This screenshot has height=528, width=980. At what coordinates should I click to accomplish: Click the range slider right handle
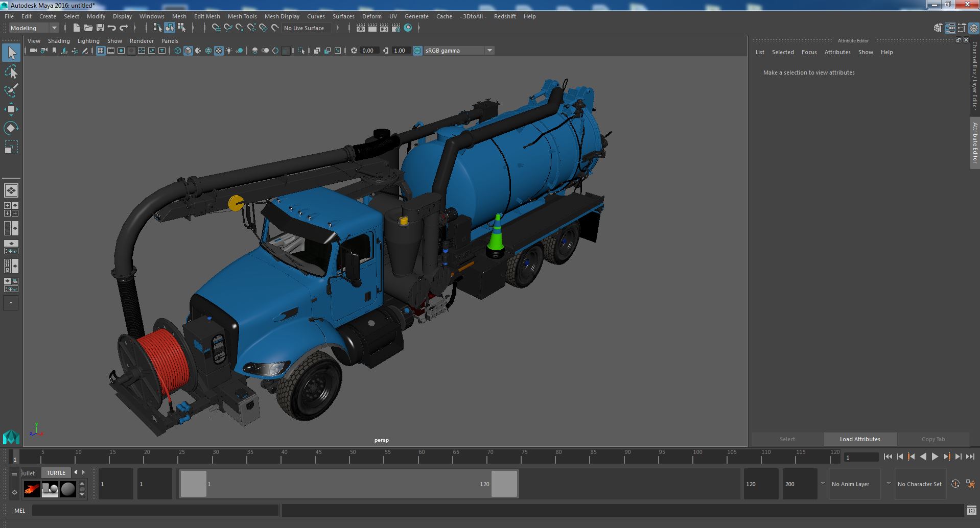[504, 484]
